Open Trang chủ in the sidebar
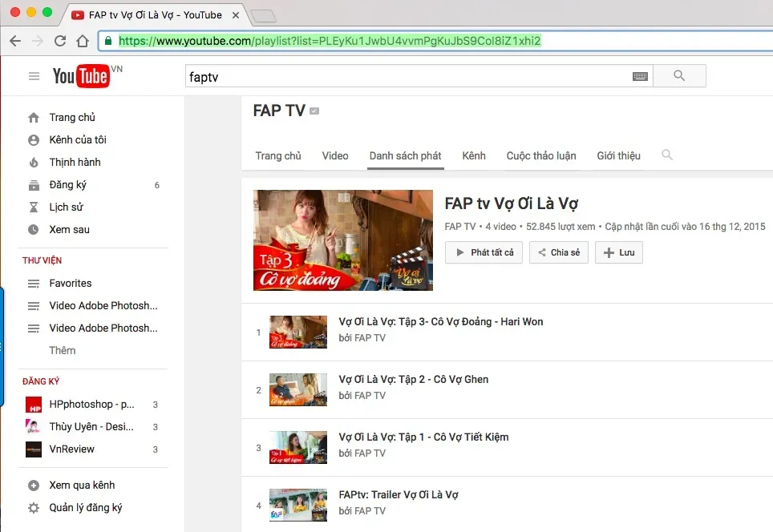Screen dimensions: 773x532 71,118
